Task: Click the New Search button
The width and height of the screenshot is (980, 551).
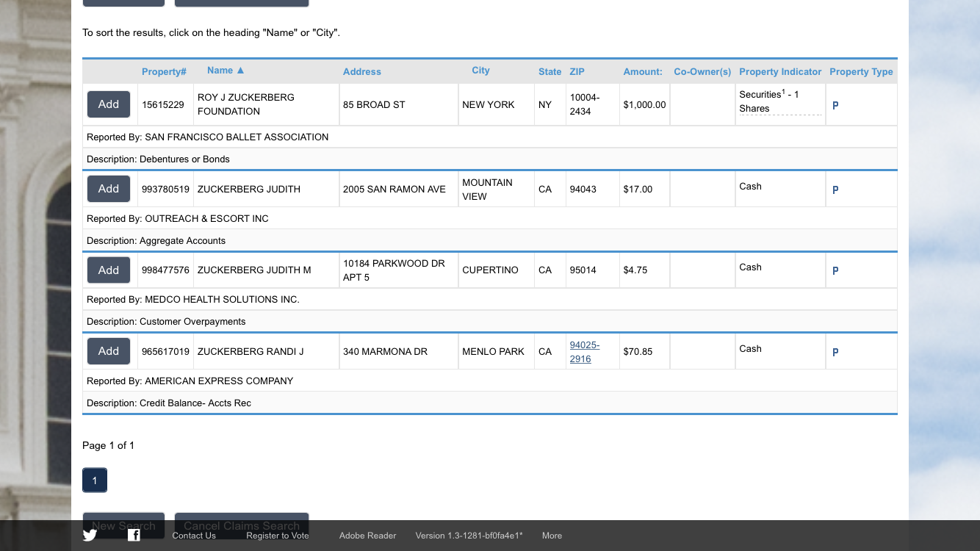Action: click(123, 525)
